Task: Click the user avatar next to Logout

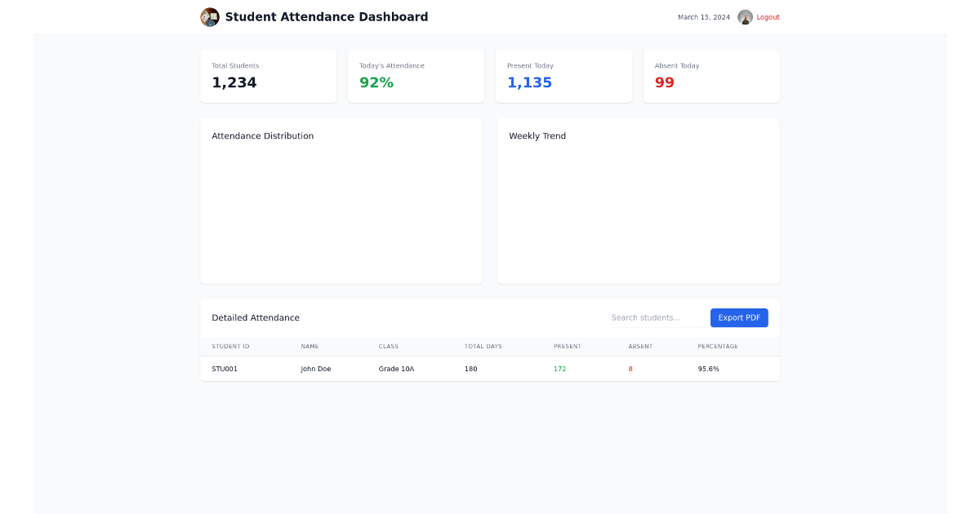Action: point(744,16)
